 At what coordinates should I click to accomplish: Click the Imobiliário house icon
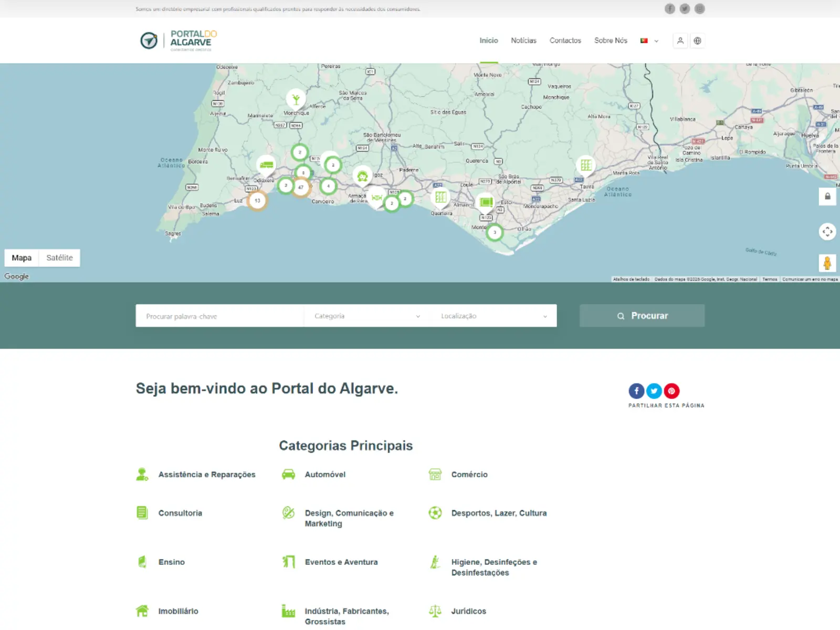click(x=142, y=611)
